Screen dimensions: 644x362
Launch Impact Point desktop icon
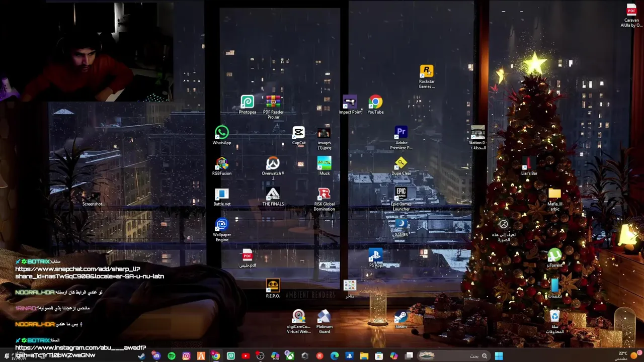point(350,105)
